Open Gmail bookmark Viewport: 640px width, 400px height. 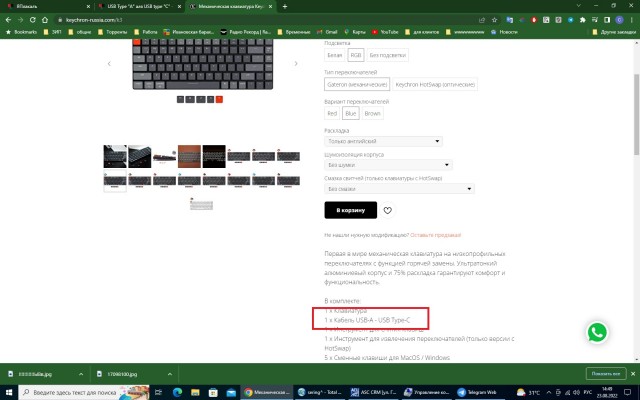327,32
